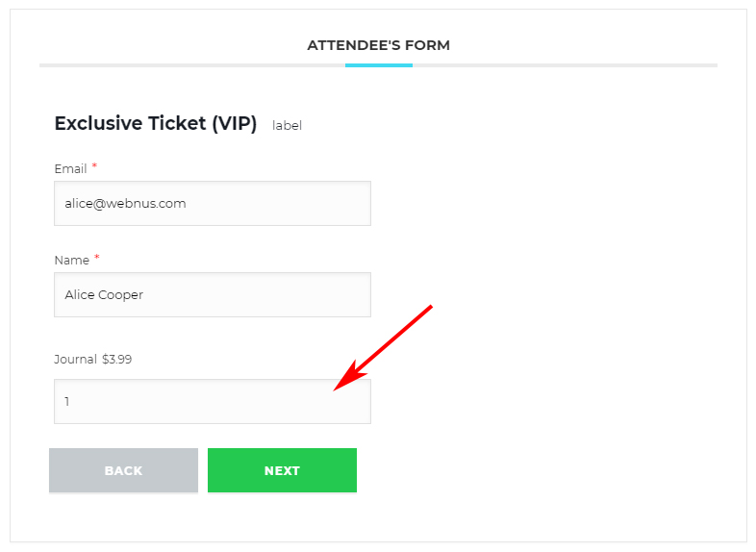Viewport: 756px width, 552px height.
Task: Click the Email input field
Action: tap(213, 204)
